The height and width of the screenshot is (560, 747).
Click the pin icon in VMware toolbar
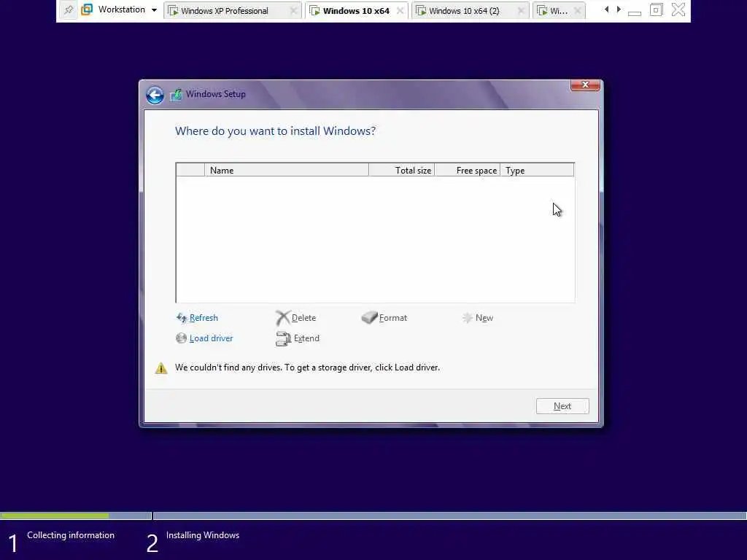click(x=69, y=9)
